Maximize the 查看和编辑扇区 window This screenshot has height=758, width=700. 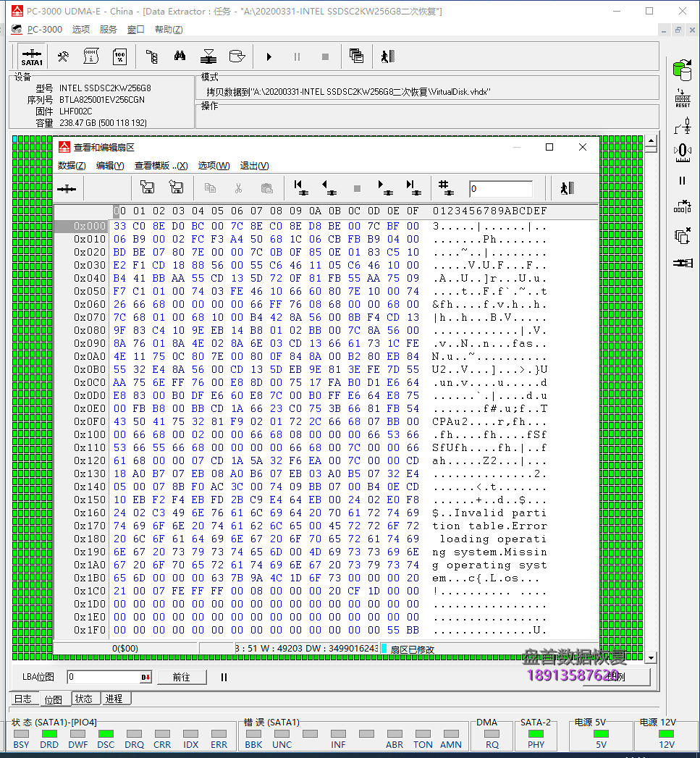pos(549,147)
